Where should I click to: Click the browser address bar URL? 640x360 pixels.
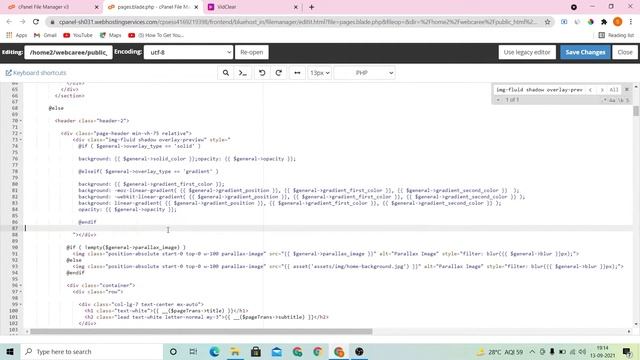[x=298, y=22]
